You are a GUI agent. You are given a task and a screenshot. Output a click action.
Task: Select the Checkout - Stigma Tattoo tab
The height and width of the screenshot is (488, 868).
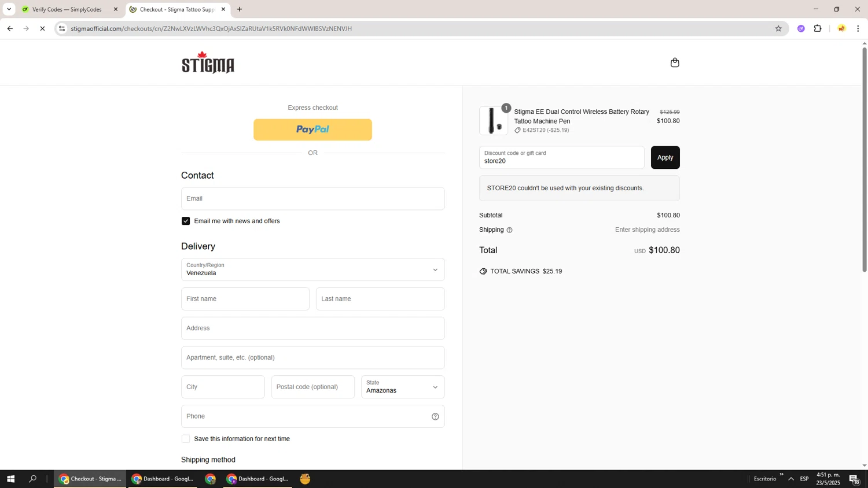click(177, 9)
